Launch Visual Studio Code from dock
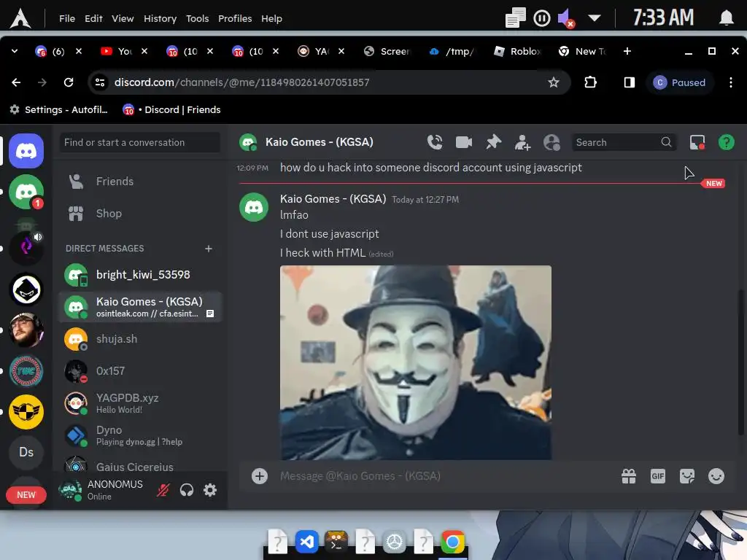 point(307,542)
